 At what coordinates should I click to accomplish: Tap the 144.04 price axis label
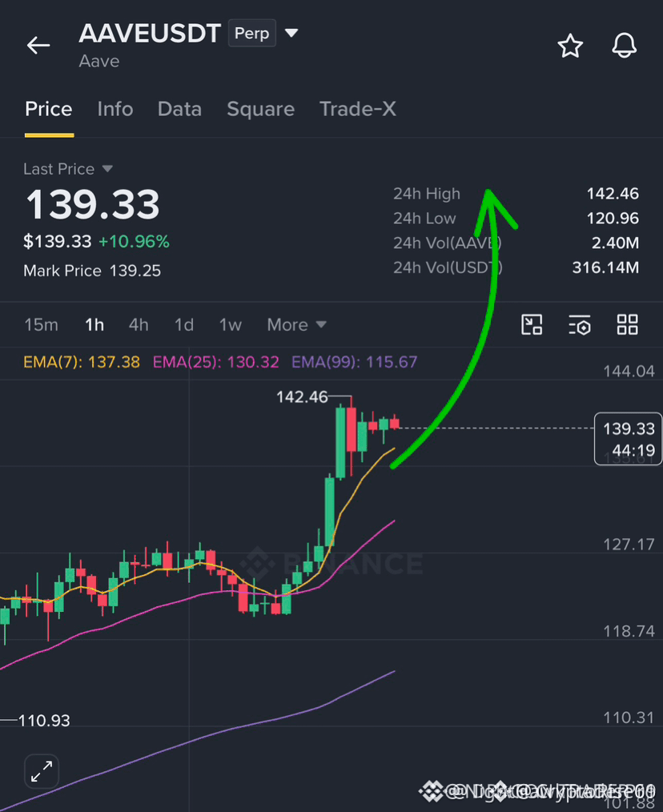click(x=629, y=372)
